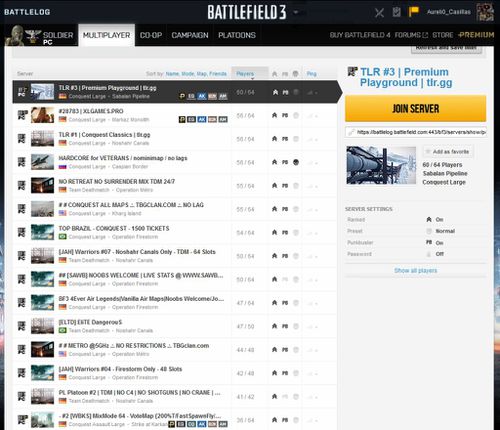This screenshot has width=500, height=430.
Task: Sort servers by Name
Action: [172, 74]
